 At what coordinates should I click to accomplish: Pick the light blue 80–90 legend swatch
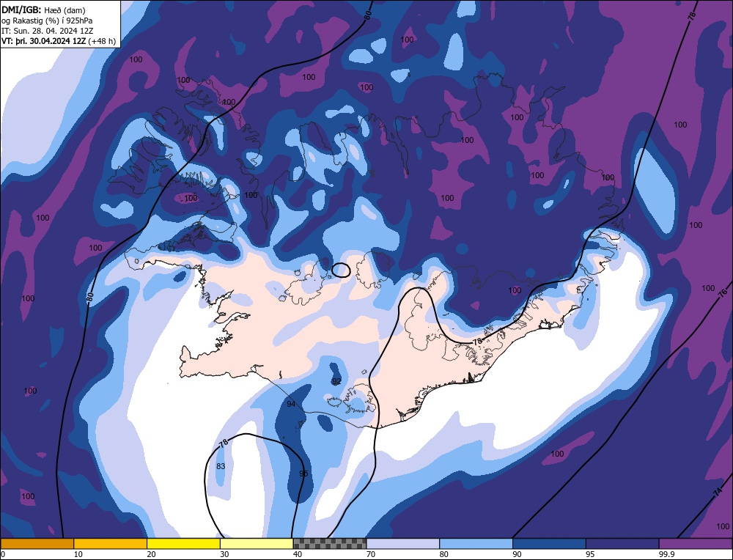(476, 543)
